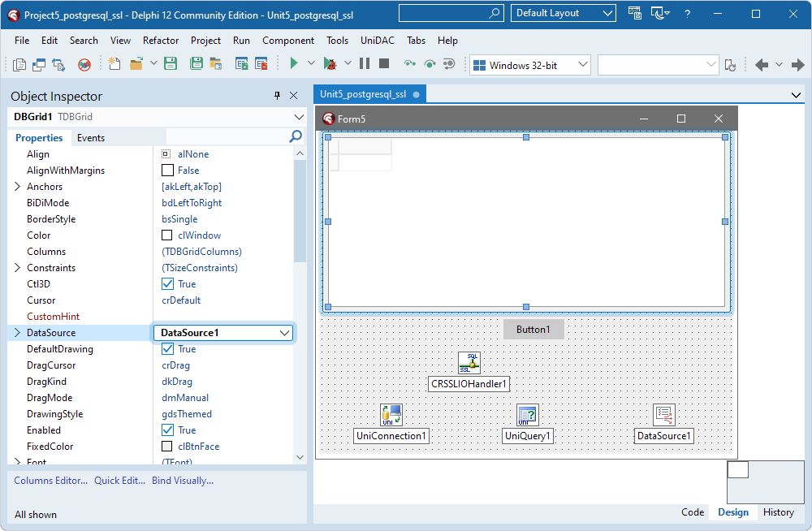
Task: Click the New Items toolbar icon
Action: click(114, 63)
